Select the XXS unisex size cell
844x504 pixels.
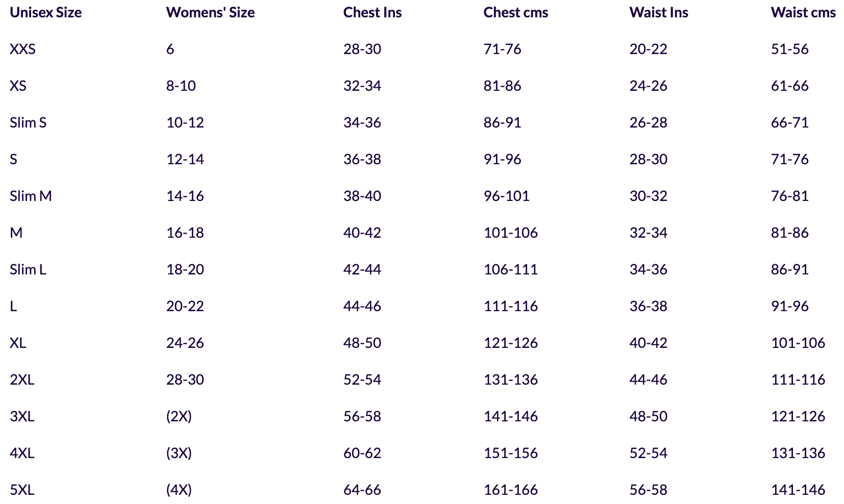(22, 49)
